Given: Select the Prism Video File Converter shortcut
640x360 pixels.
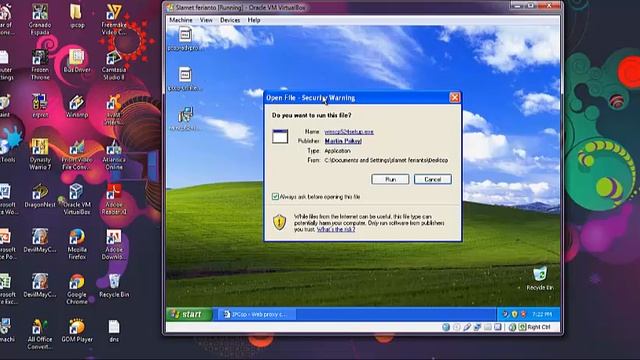Looking at the screenshot, I should 77,154.
